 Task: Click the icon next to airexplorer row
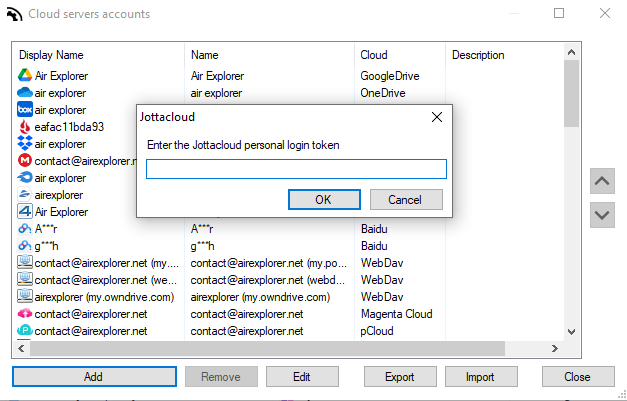click(x=25, y=194)
